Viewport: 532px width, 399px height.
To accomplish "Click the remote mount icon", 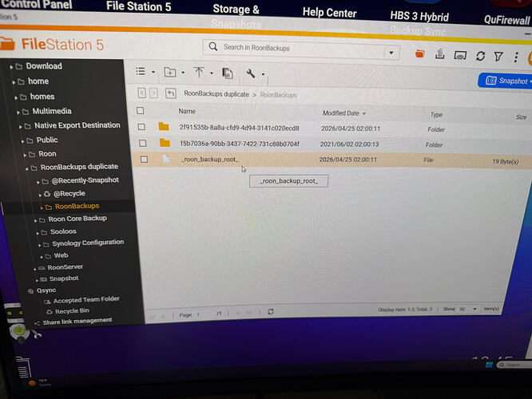I will tap(460, 55).
